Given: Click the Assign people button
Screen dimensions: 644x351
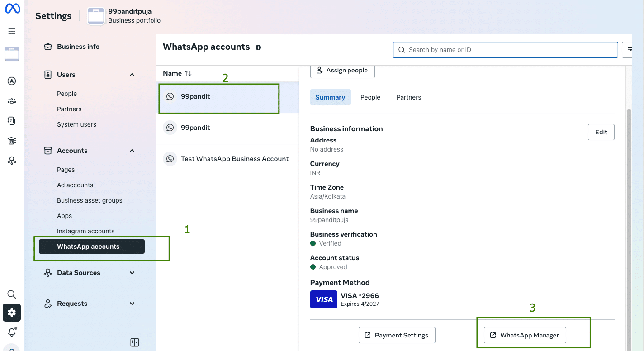Looking at the screenshot, I should [x=342, y=71].
